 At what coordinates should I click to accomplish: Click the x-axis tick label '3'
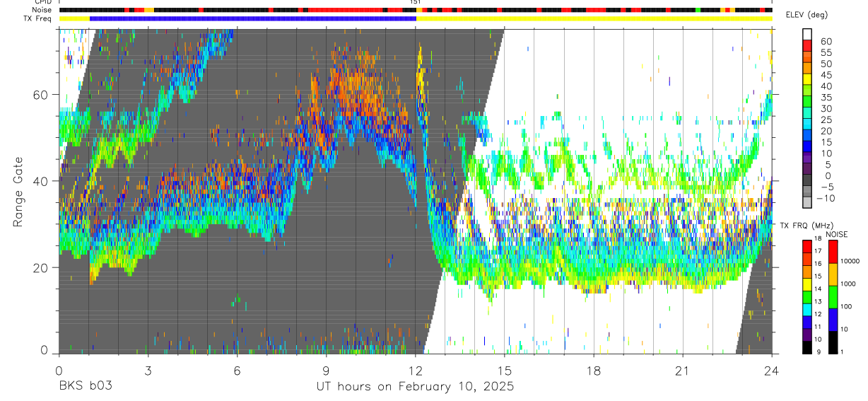click(148, 371)
